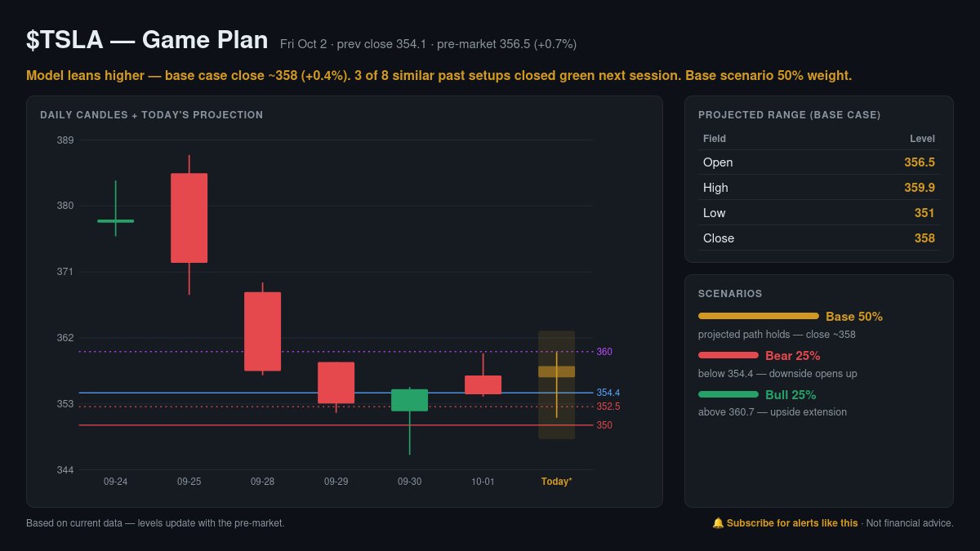Click the 10-01 red candle body

click(483, 384)
